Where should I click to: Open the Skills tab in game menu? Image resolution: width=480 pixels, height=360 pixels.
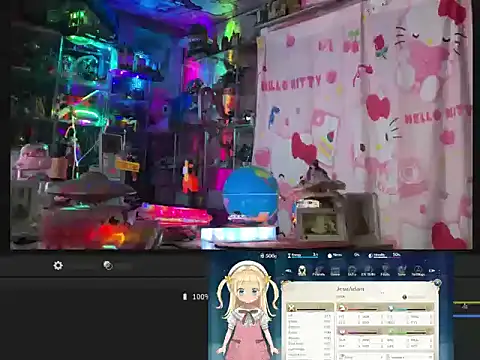click(352, 271)
